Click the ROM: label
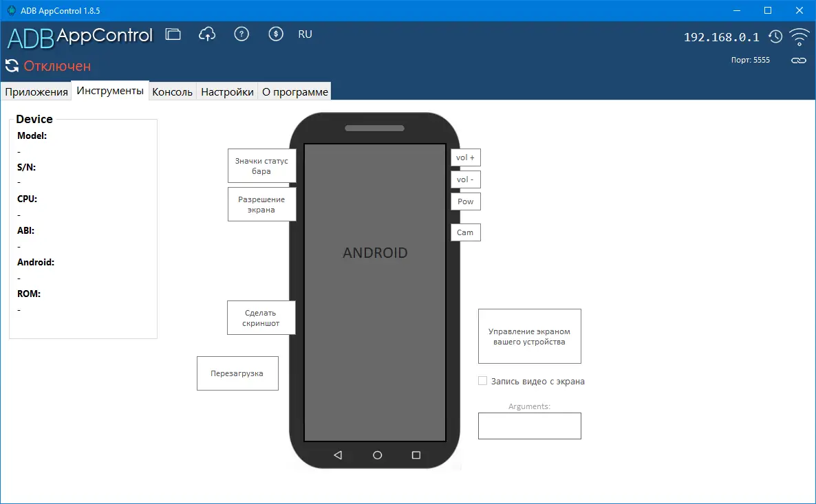This screenshot has height=504, width=816. tap(29, 294)
